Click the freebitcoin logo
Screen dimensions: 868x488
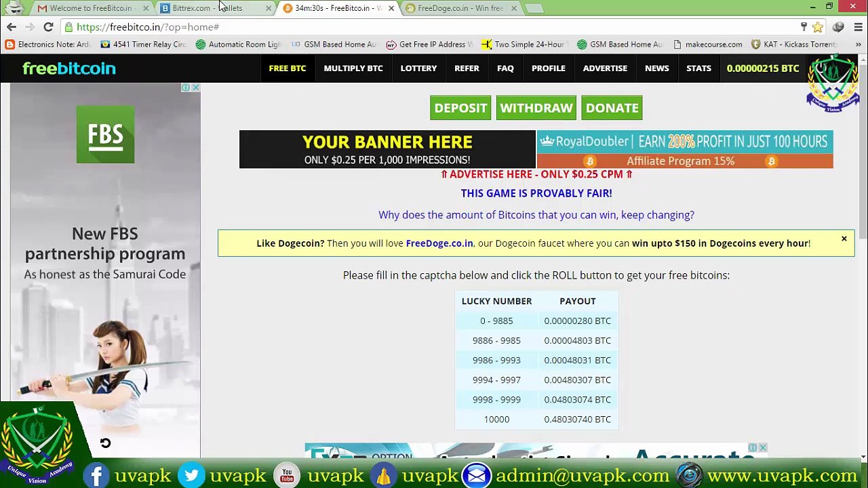(x=69, y=68)
